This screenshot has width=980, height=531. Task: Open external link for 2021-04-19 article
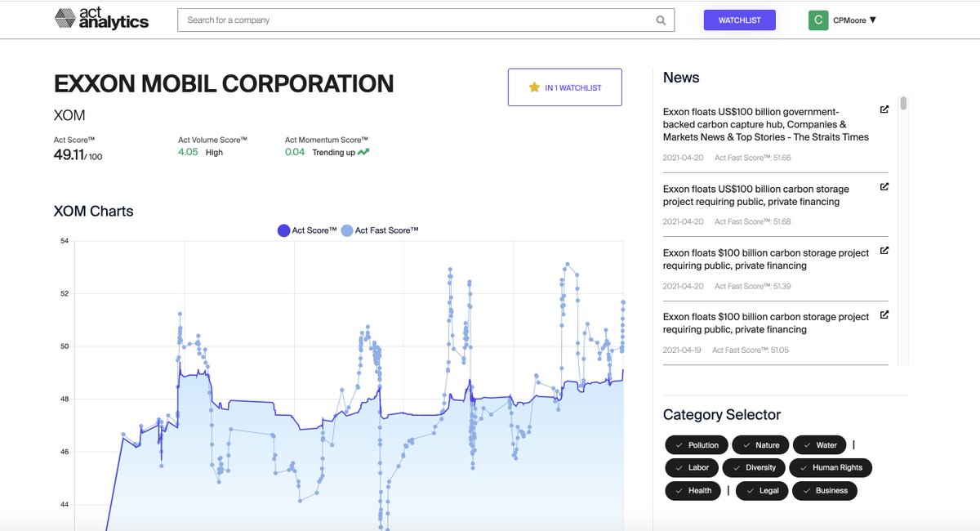coord(884,315)
